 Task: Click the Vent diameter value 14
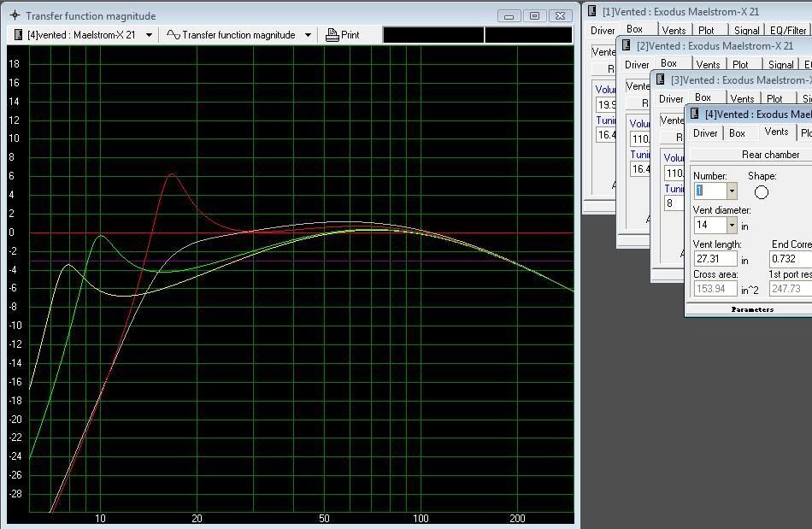pyautogui.click(x=710, y=225)
